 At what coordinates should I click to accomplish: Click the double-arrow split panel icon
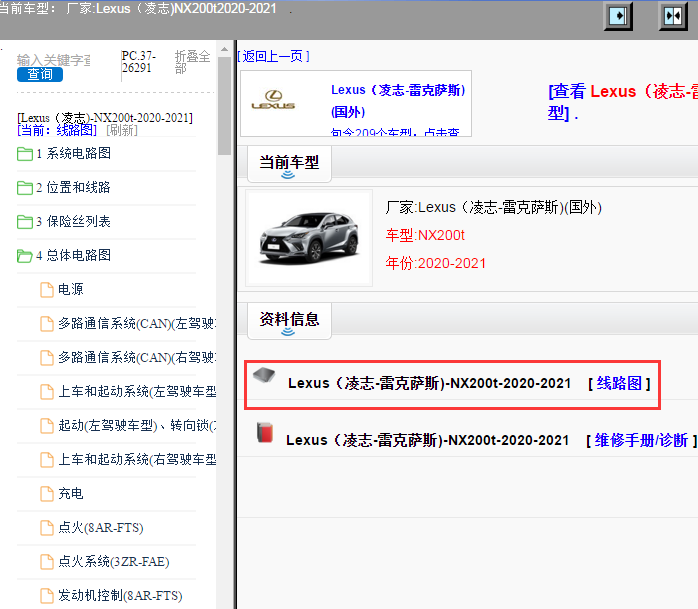[x=673, y=16]
